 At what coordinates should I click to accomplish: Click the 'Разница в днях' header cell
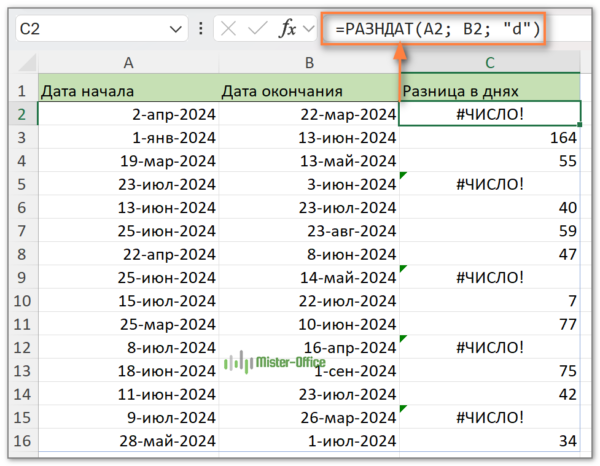[489, 91]
